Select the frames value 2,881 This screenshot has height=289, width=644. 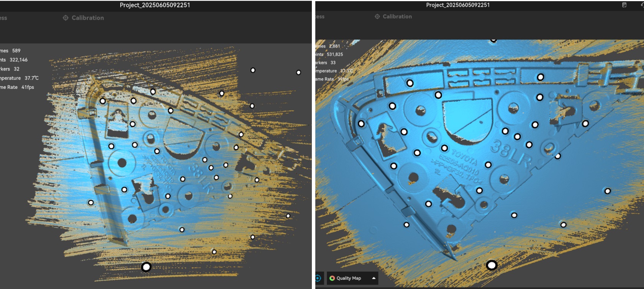(334, 46)
